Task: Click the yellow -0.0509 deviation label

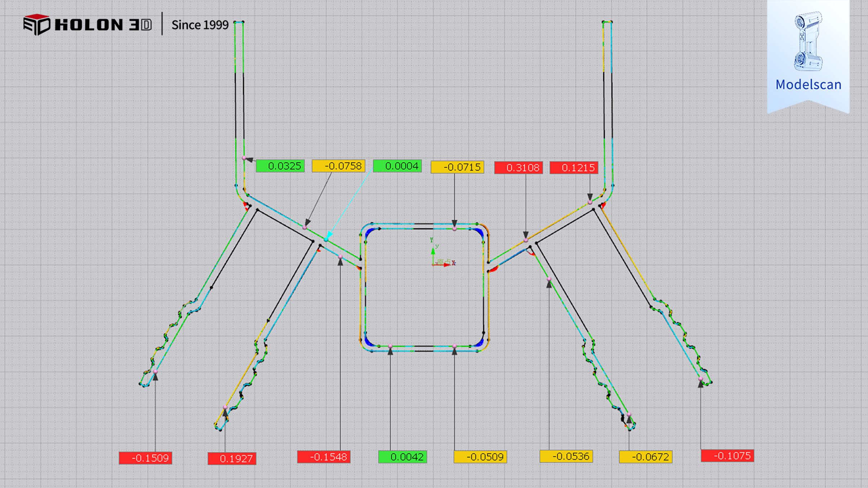Action: [480, 457]
